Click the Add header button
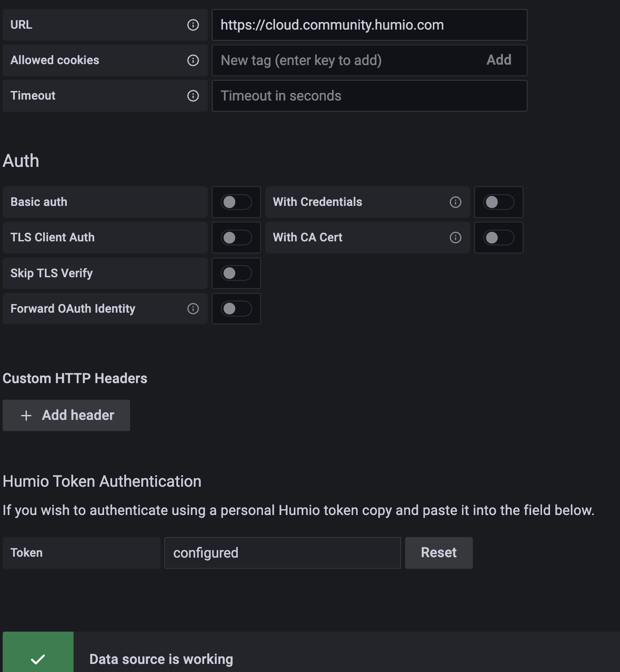620x672 pixels. coord(66,415)
